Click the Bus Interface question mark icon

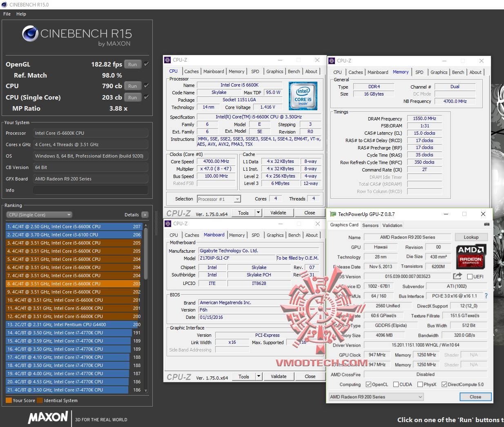(486, 296)
